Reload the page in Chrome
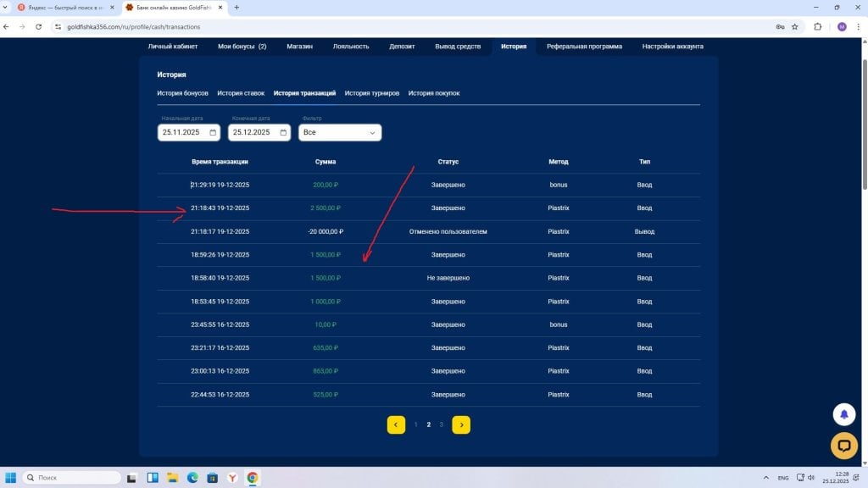Image resolution: width=868 pixels, height=488 pixels. click(38, 26)
